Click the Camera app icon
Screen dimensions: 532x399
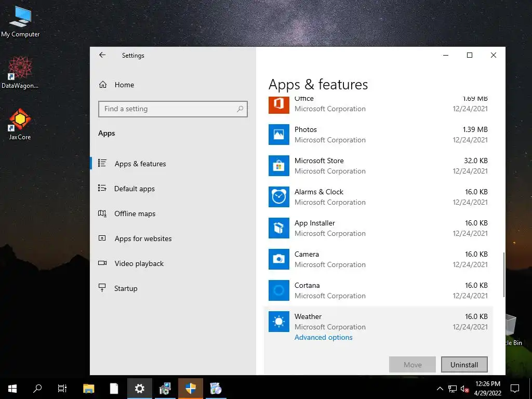point(278,259)
